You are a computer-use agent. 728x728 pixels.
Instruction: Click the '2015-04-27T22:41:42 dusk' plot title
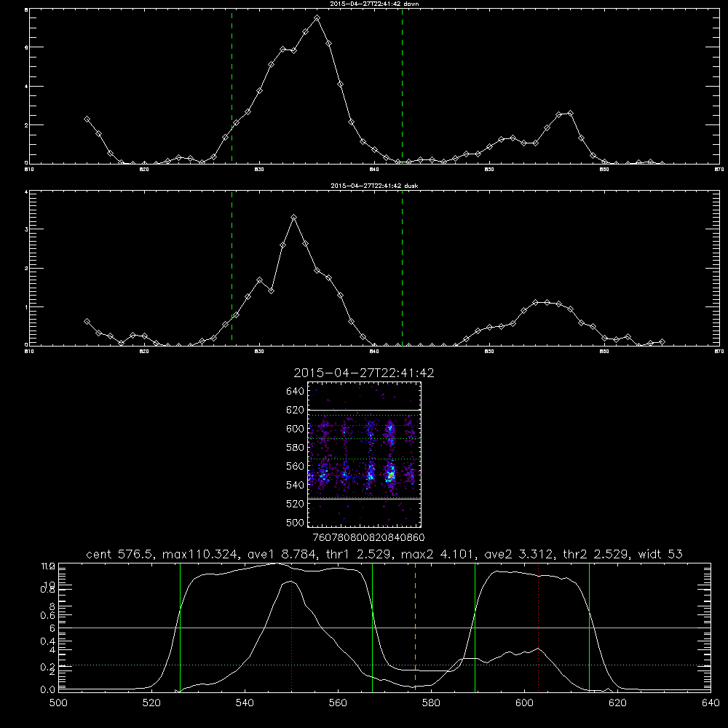click(x=374, y=186)
